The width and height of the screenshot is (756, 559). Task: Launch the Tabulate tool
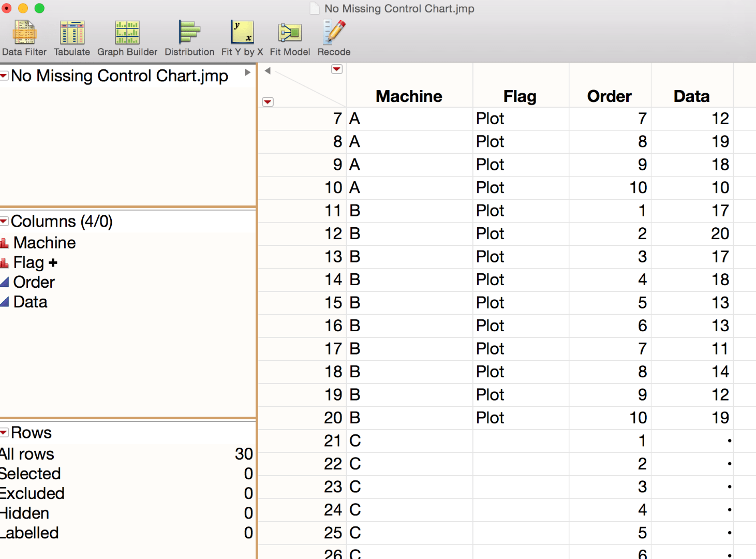click(x=72, y=38)
